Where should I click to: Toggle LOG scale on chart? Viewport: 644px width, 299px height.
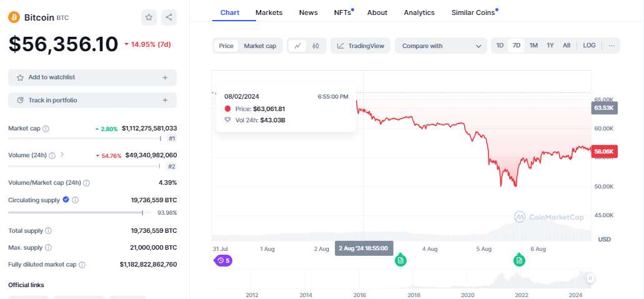pos(590,46)
